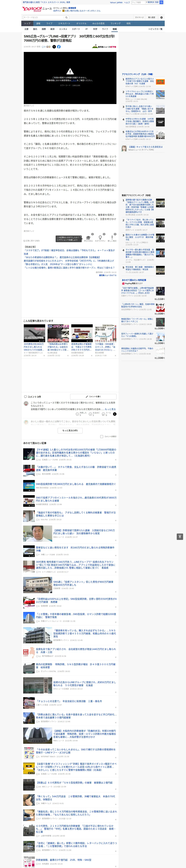This screenshot has width=186, height=868.
Task: Share the article on X
Action: [54, 47]
